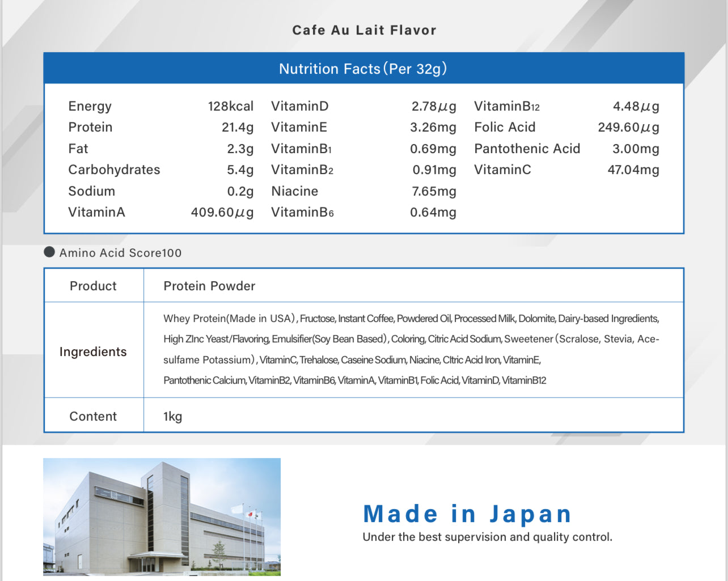Click the Carbohydrates row label

(x=114, y=170)
